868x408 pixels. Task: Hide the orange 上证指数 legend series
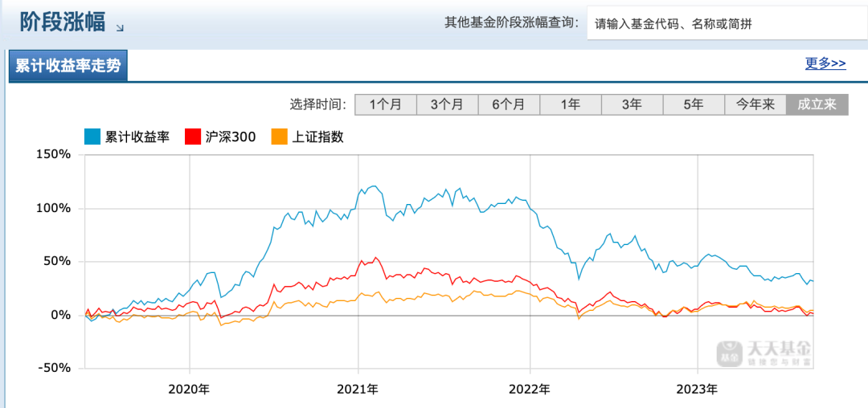click(x=307, y=137)
